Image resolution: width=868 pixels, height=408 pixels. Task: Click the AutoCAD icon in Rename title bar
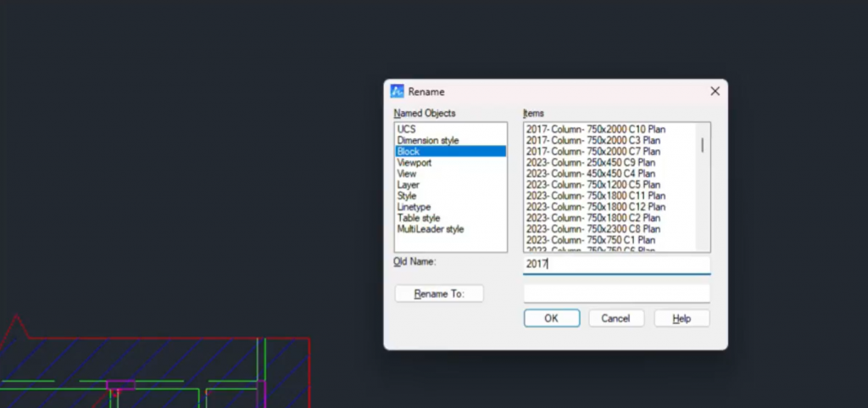[397, 92]
